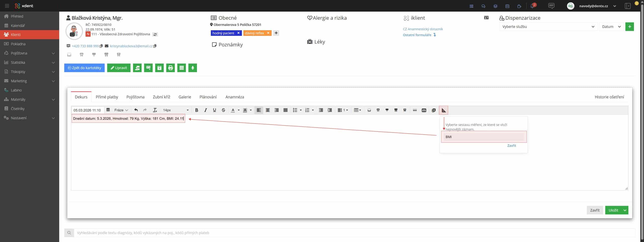
Task: Open the CZ Anamnestický dotazník link
Action: tap(423, 29)
